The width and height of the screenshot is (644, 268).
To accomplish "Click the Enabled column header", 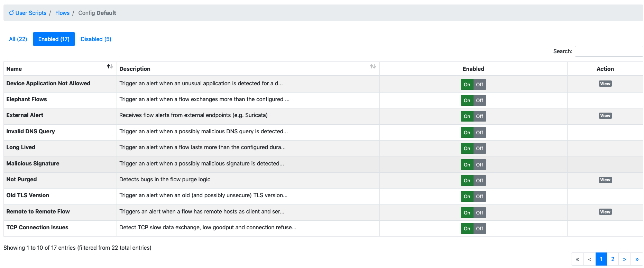I will [x=473, y=69].
